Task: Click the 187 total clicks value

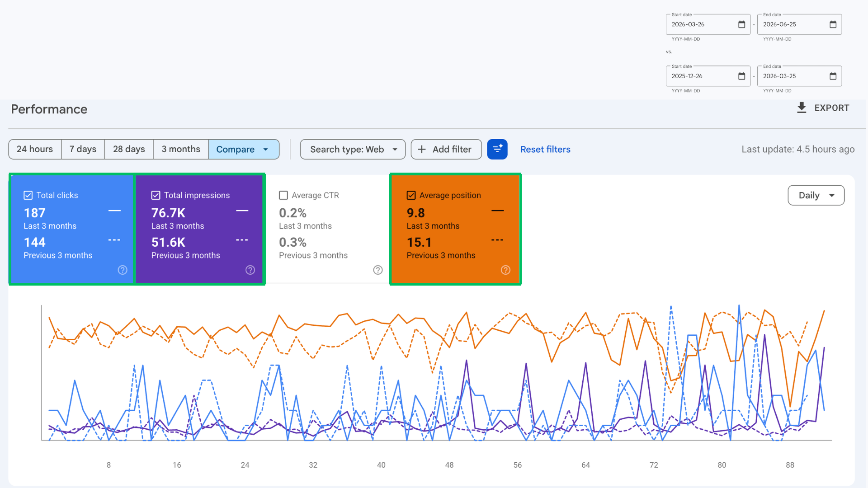Action: [x=35, y=213]
